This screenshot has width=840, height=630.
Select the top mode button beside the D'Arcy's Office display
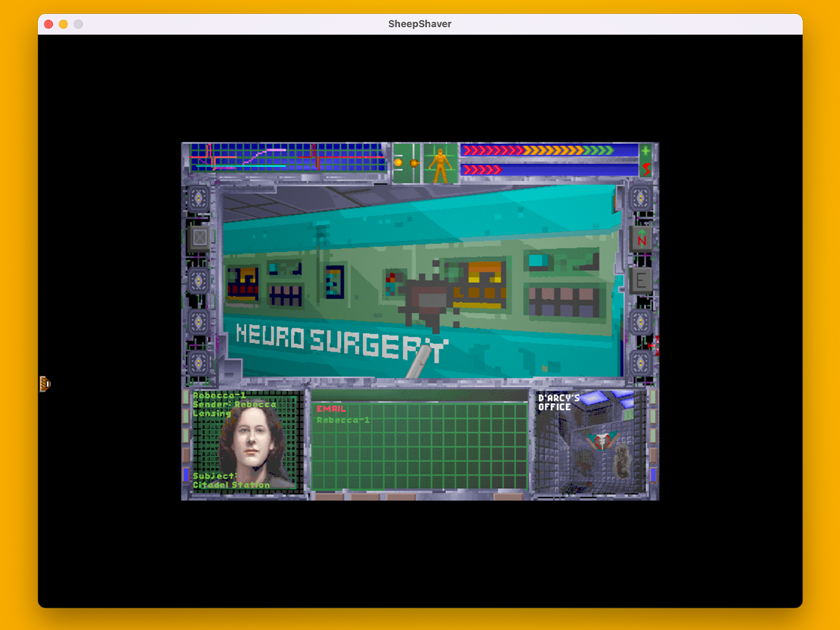(653, 398)
